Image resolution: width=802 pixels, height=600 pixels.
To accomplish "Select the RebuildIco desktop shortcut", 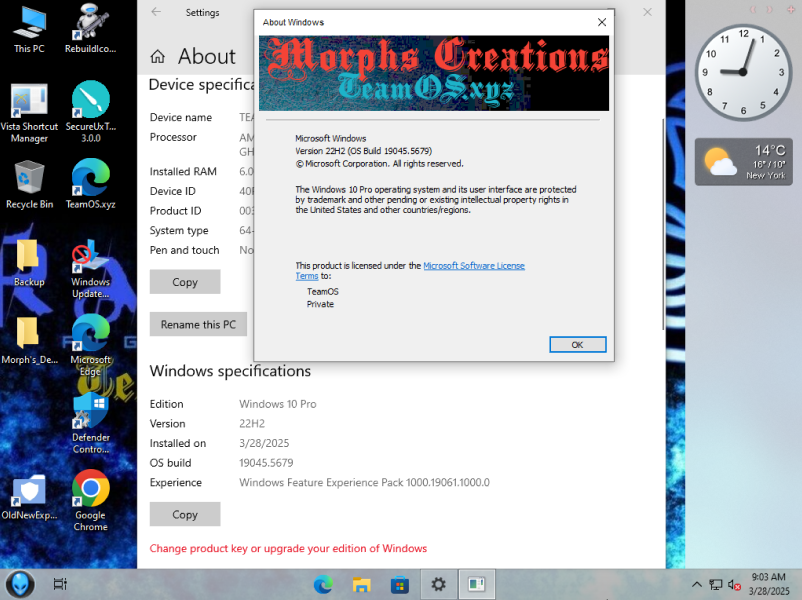I will point(91,29).
